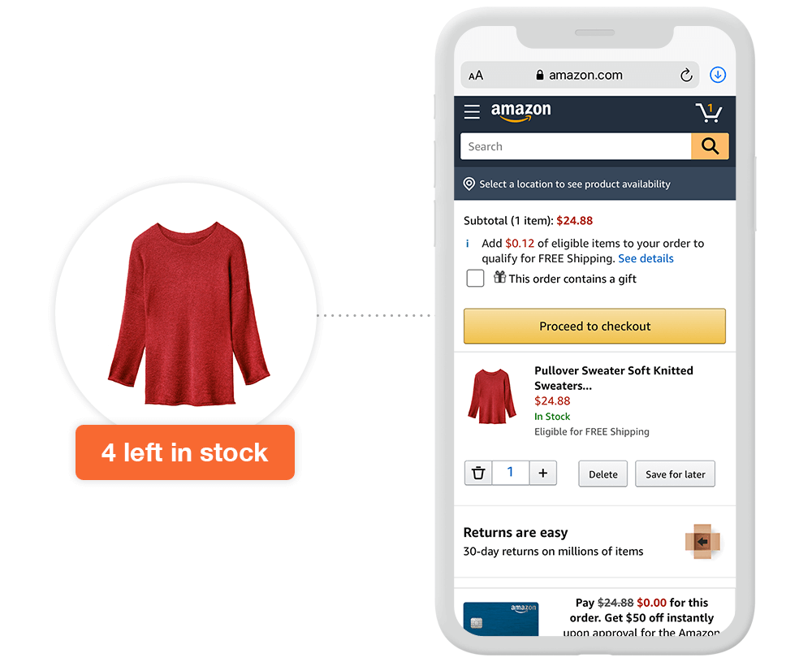Viewport: 812px width, 662px height.
Task: Open the hamburger menu icon
Action: click(471, 112)
